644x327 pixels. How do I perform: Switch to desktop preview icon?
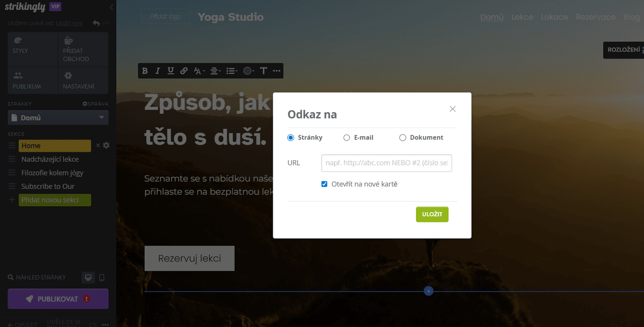coord(89,278)
